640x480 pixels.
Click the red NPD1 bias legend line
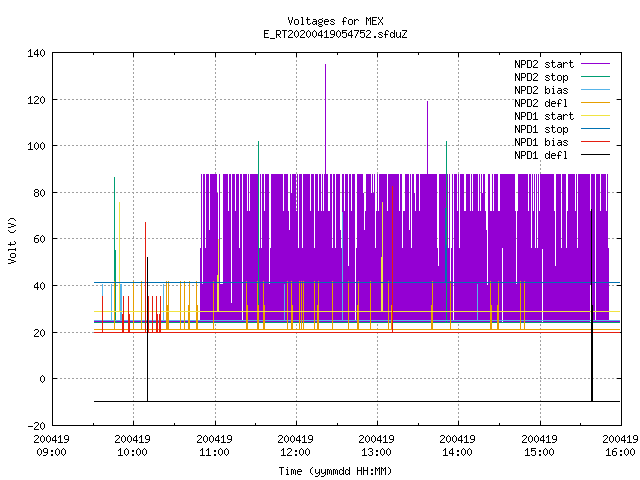coord(595,142)
